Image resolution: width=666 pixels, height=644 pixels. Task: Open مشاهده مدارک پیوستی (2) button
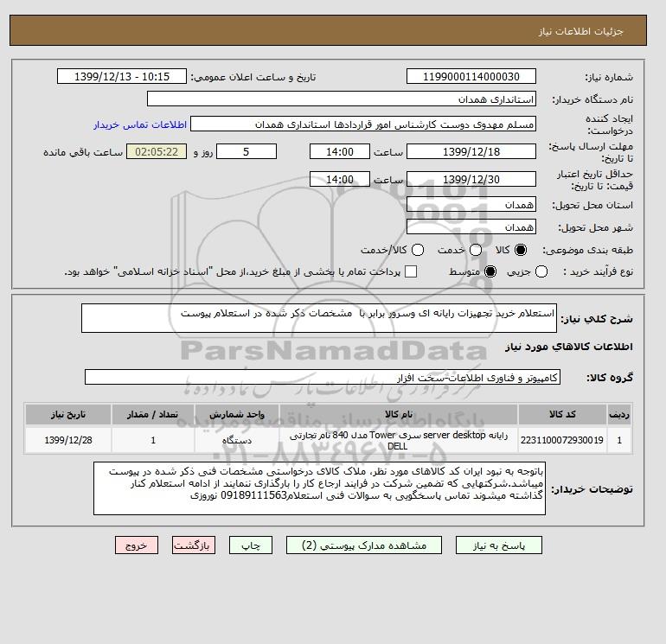pyautogui.click(x=364, y=545)
